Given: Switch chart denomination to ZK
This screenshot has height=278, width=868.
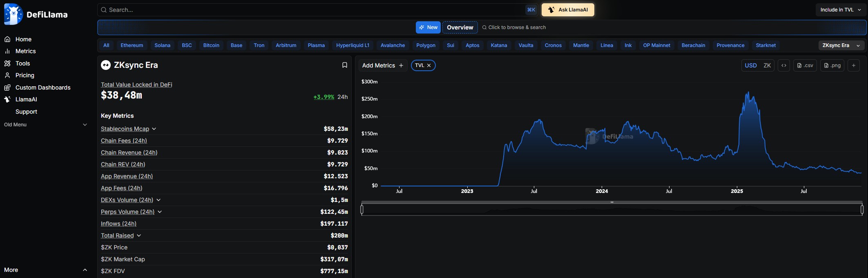Looking at the screenshot, I should pos(767,65).
